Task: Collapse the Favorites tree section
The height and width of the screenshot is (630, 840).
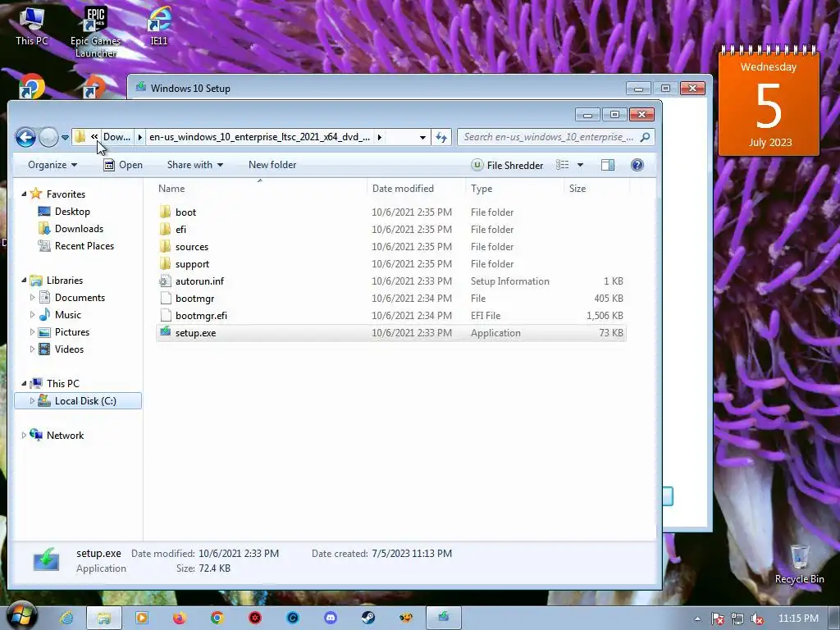Action: (24, 194)
